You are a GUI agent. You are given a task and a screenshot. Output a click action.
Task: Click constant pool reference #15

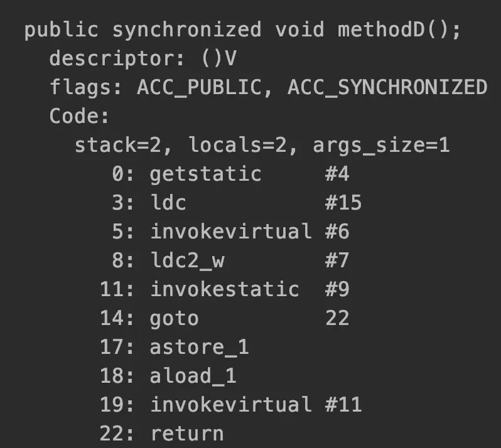(343, 203)
